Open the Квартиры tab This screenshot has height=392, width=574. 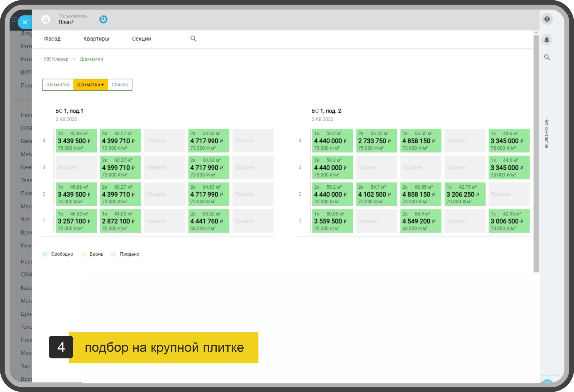click(x=96, y=39)
